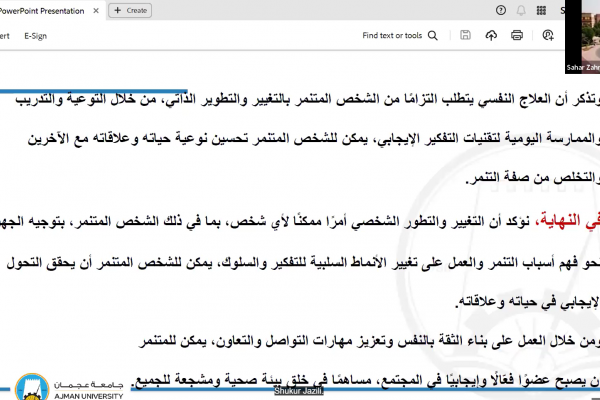
Task: Open the E-Sign menu
Action: pos(36,35)
